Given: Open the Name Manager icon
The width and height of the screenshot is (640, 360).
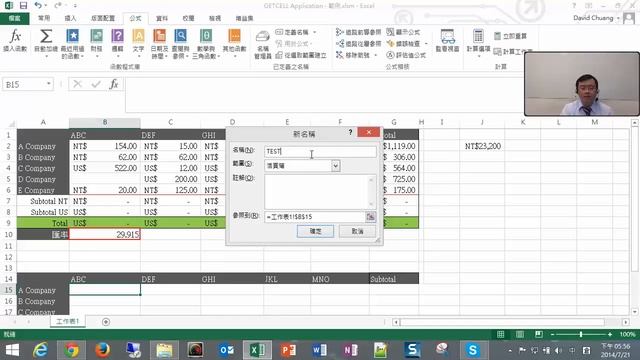Looking at the screenshot, I should coord(262,37).
